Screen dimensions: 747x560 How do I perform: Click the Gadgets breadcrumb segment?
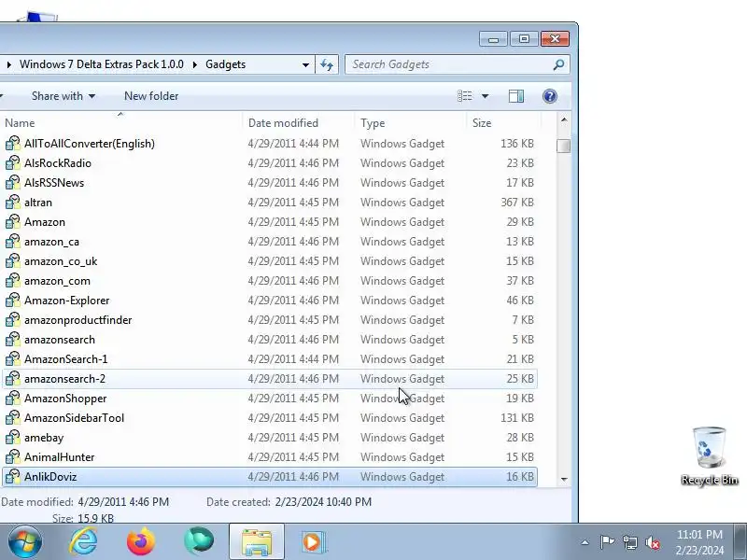[x=225, y=64]
